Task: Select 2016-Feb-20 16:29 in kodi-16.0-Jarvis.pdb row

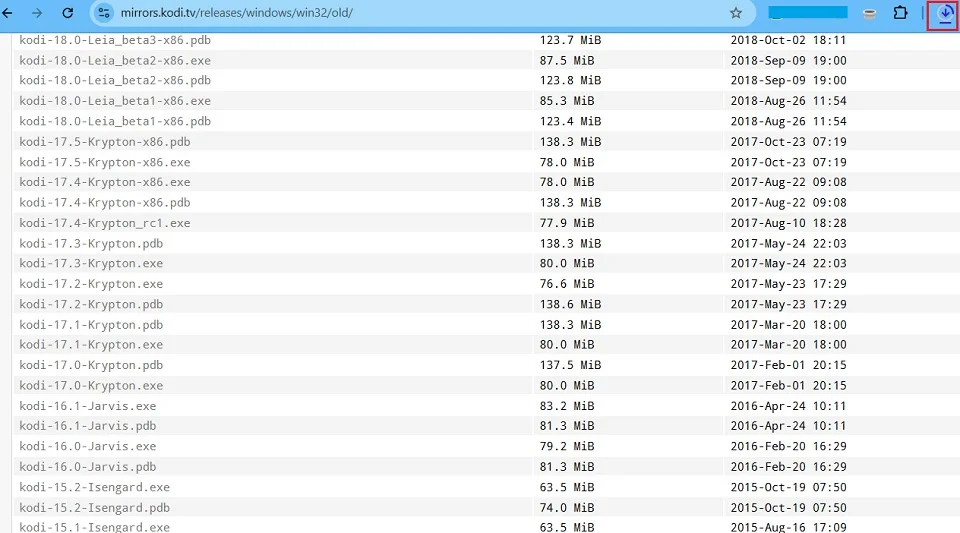Action: (789, 467)
